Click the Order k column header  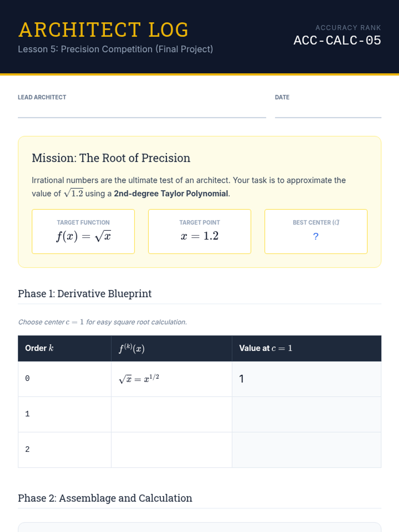[39, 348]
